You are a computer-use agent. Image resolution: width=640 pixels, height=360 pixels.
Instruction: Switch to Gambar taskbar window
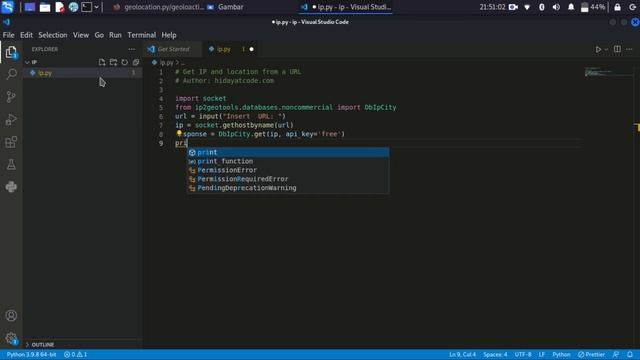tap(226, 7)
